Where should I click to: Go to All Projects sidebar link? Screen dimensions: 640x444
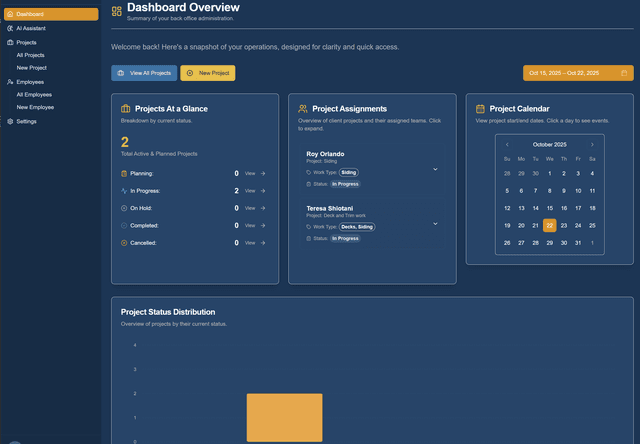coord(31,55)
